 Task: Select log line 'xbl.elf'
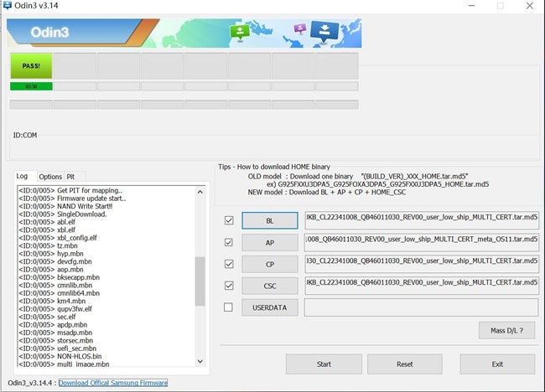click(47, 230)
